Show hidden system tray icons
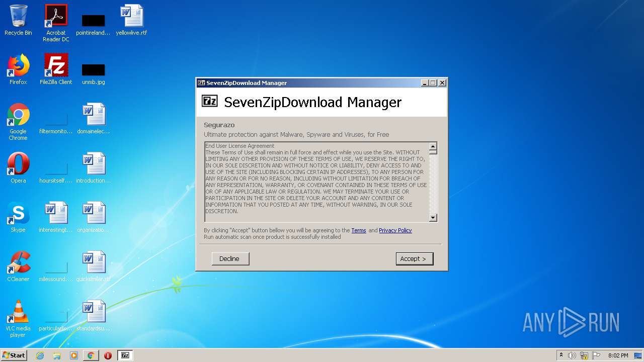The image size is (644, 362). [561, 355]
